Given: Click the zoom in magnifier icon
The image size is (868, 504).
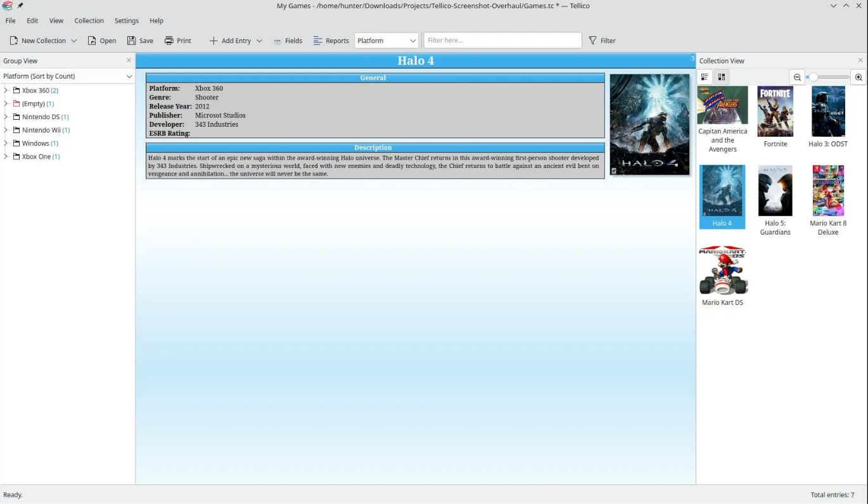Looking at the screenshot, I should point(858,77).
